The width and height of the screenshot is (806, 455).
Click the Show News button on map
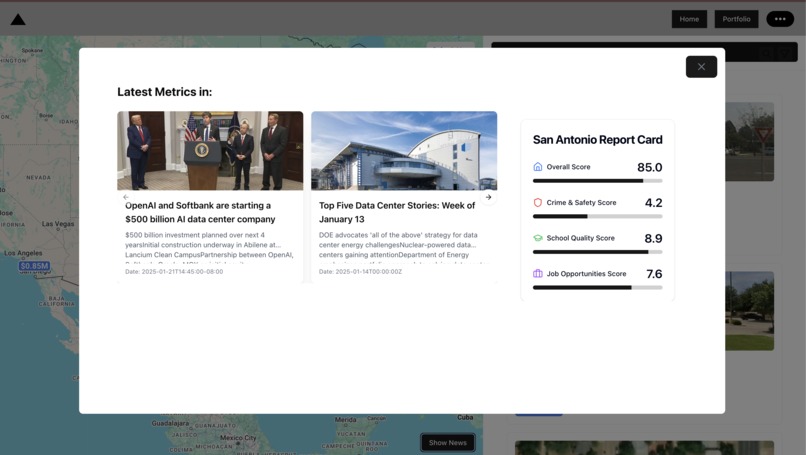click(448, 443)
